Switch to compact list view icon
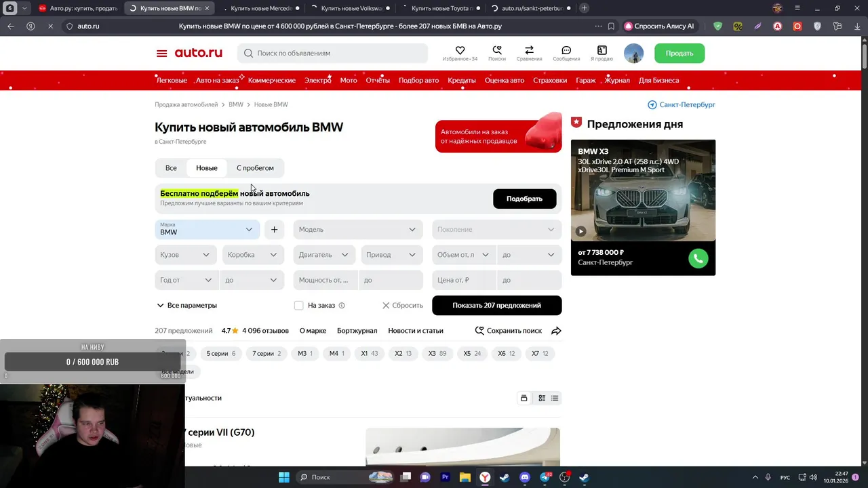 point(555,398)
